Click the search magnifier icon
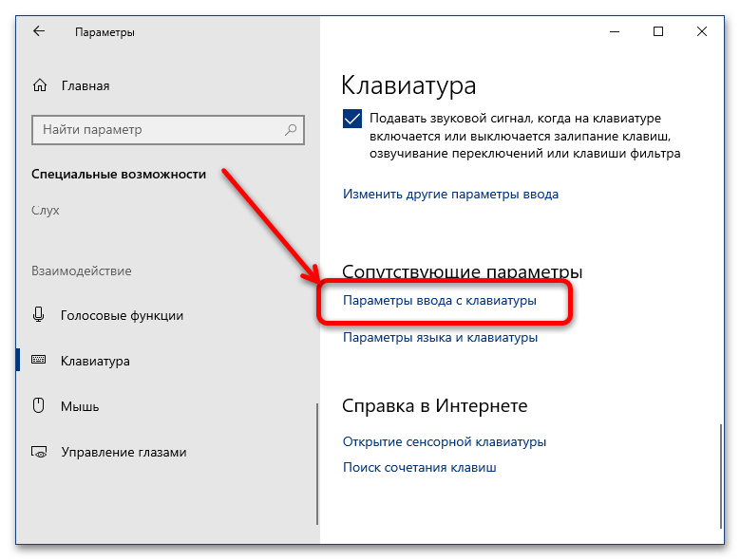Screen dimensions: 740x560 click(x=291, y=130)
